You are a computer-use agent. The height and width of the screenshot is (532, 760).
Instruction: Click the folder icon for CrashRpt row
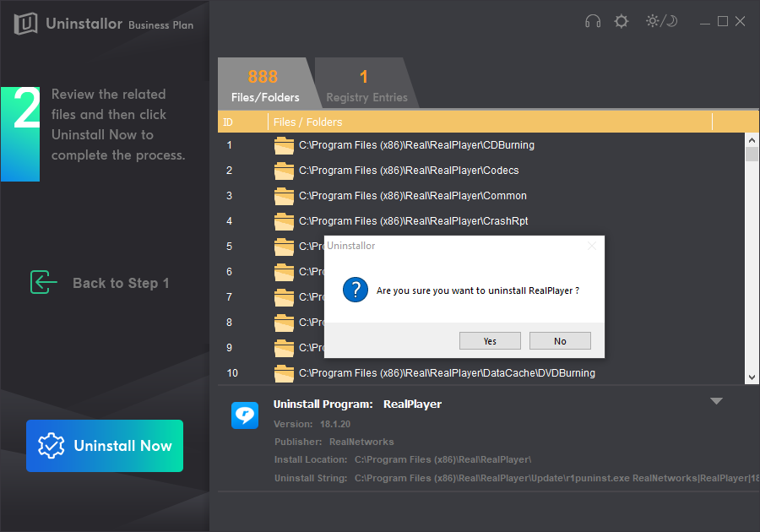284,221
